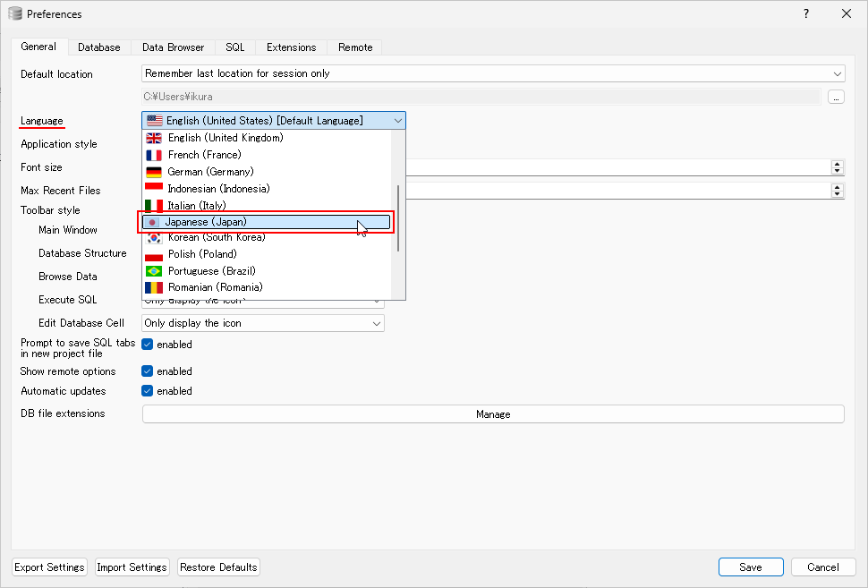Image resolution: width=868 pixels, height=588 pixels.
Task: Click the Help question mark icon
Action: point(805,13)
